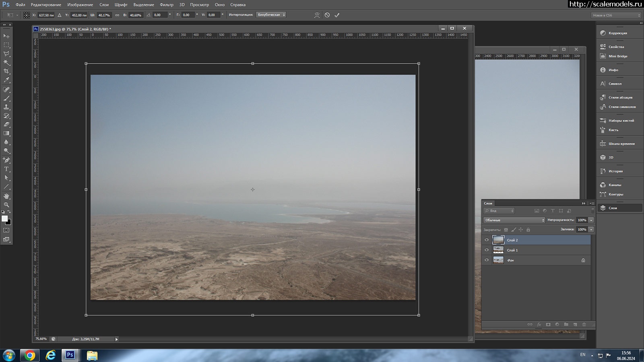
Task: Open the Справка menu
Action: tap(238, 5)
